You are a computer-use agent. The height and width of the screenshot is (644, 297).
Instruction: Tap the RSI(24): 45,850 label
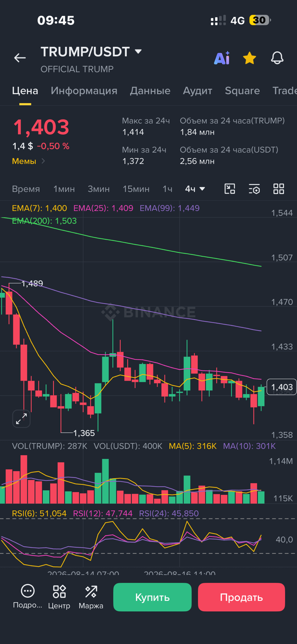coord(169,514)
